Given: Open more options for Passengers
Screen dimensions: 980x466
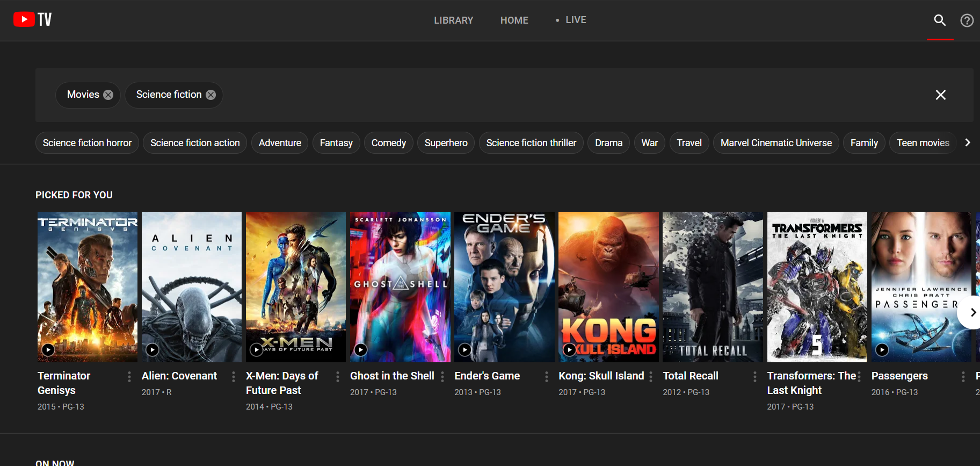Looking at the screenshot, I should (x=963, y=376).
